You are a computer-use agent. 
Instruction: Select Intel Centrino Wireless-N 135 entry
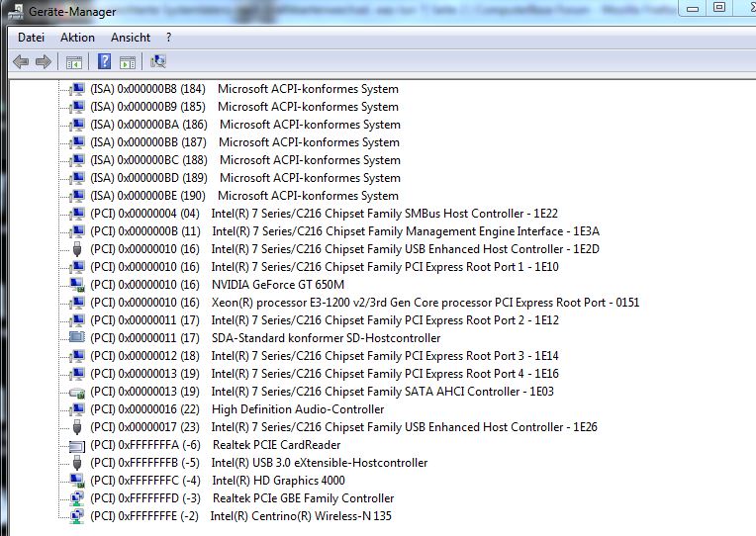pyautogui.click(x=240, y=516)
